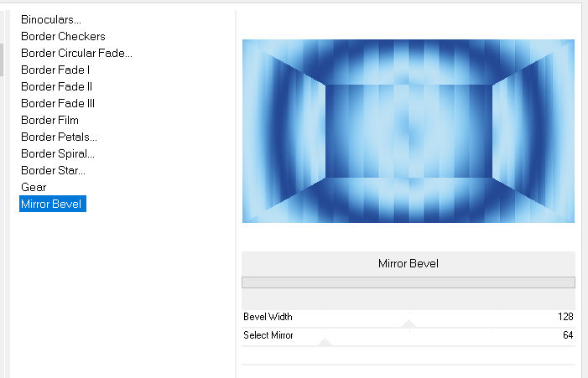Click the Bevel Width slider handle

click(408, 323)
